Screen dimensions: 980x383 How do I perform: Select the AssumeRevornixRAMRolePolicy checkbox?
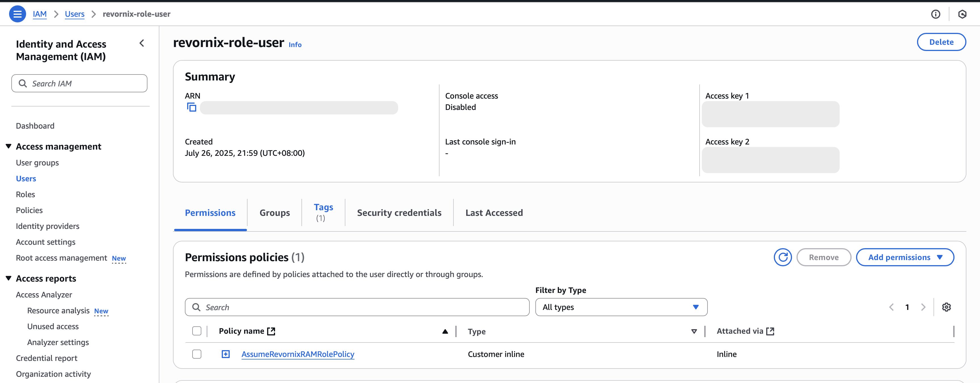[x=197, y=354]
